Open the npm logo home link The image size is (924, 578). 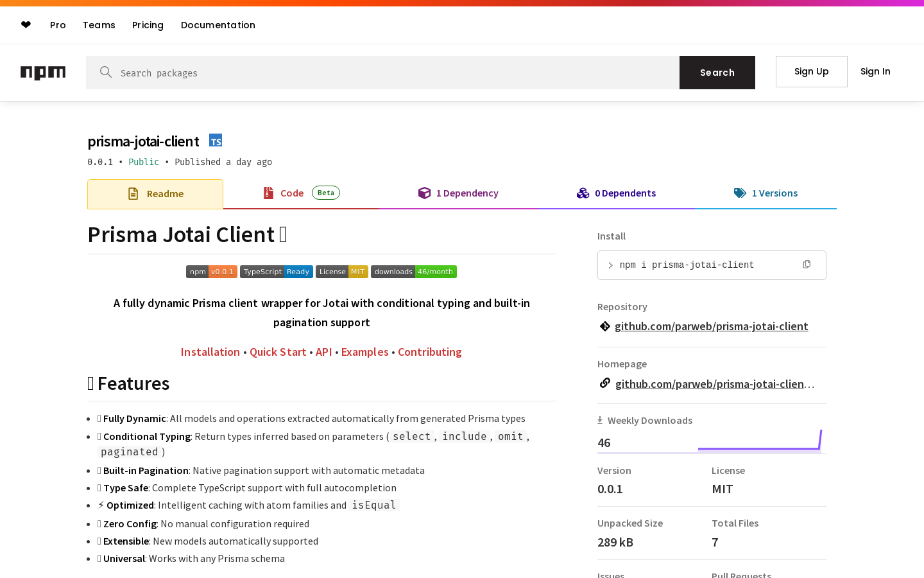click(43, 73)
